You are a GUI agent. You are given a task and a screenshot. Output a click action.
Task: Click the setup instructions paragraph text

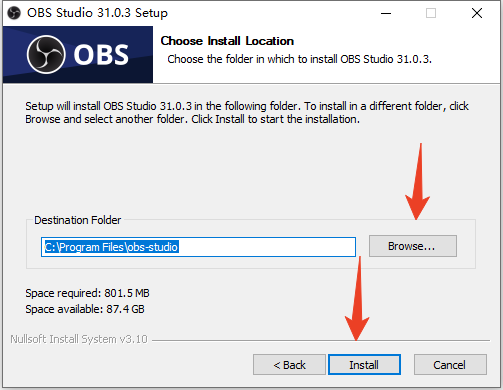(x=247, y=113)
